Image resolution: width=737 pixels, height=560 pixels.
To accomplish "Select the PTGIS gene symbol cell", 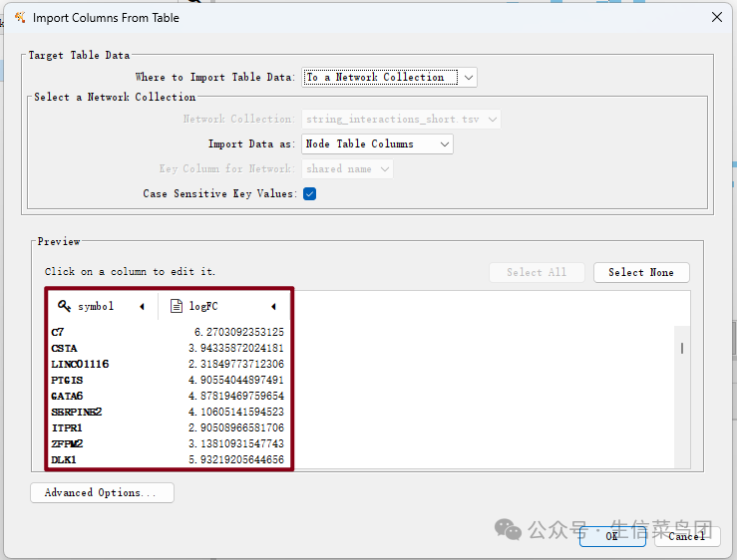I will (x=67, y=380).
